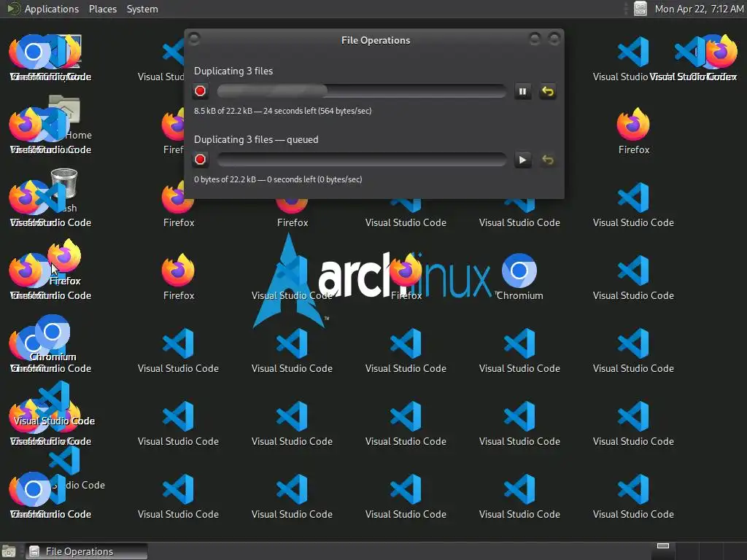Click File Operations taskbar button

86,551
